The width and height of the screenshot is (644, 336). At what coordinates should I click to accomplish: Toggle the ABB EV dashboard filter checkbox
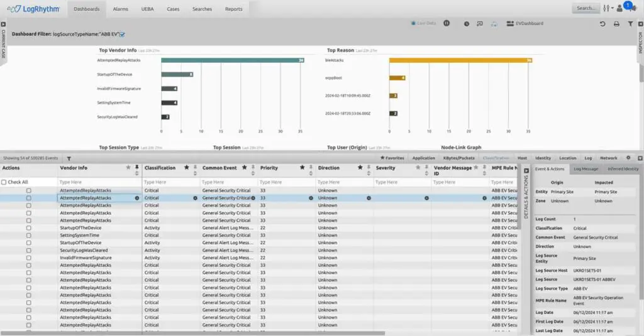coord(123,34)
